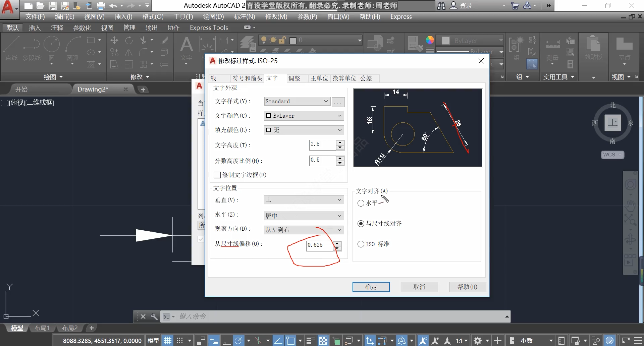Click the Save icon in quick access toolbar
644x346 pixels.
[52, 6]
